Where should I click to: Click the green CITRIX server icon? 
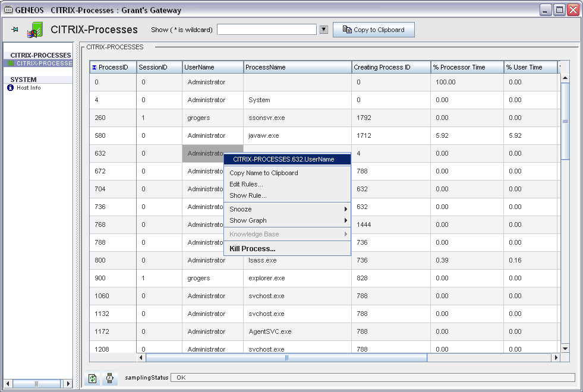[x=35, y=30]
